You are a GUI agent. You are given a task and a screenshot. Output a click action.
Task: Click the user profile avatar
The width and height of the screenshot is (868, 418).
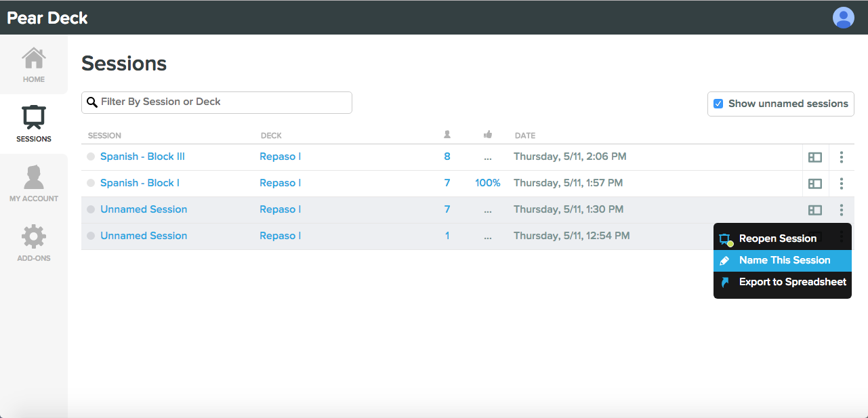coord(844,18)
